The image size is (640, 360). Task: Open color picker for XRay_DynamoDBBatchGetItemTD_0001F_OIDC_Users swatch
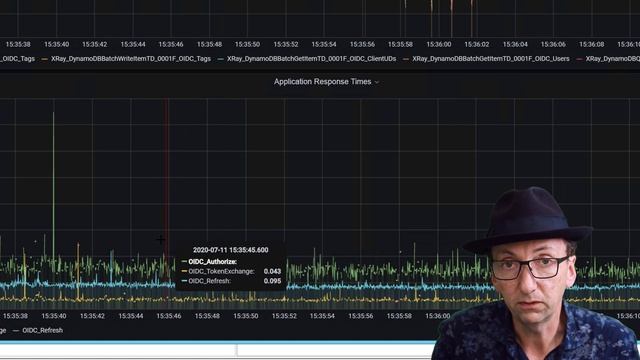[x=406, y=59]
